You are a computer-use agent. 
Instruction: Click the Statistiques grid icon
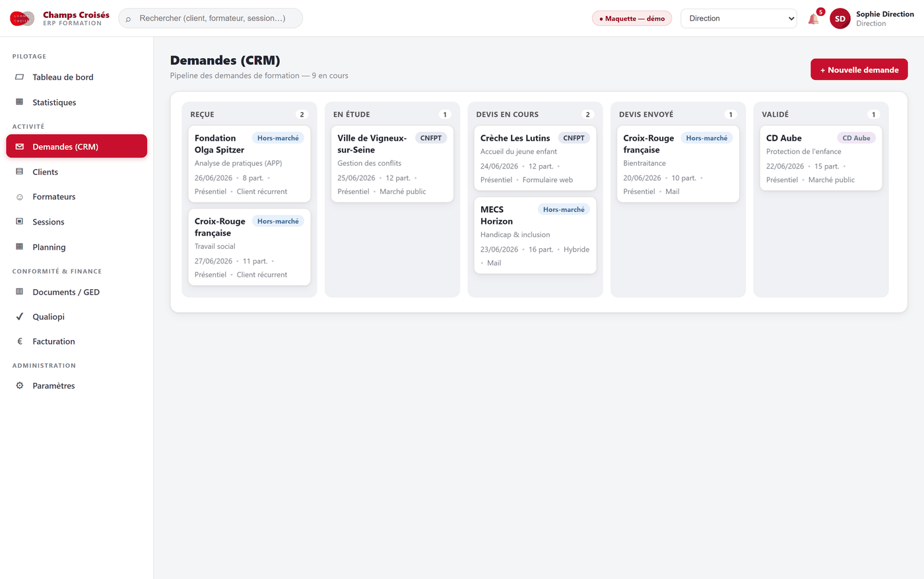tap(19, 102)
